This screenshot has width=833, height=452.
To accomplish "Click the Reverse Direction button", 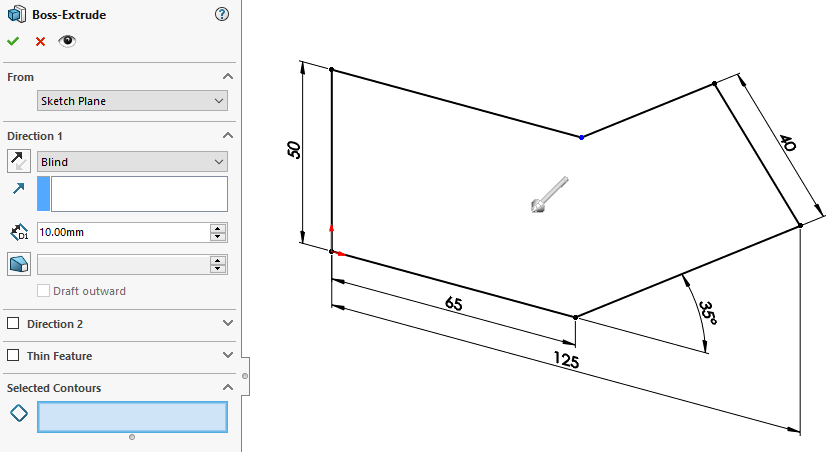I will point(19,161).
